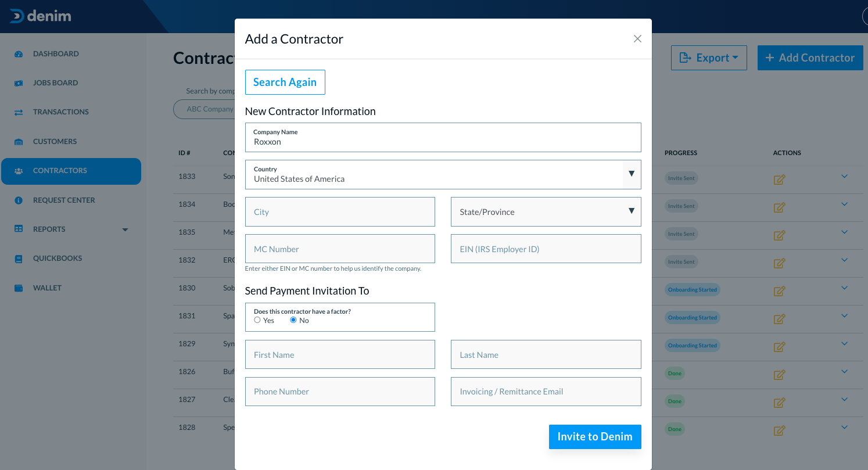868x470 pixels.
Task: Click the MC Number input field
Action: [340, 249]
